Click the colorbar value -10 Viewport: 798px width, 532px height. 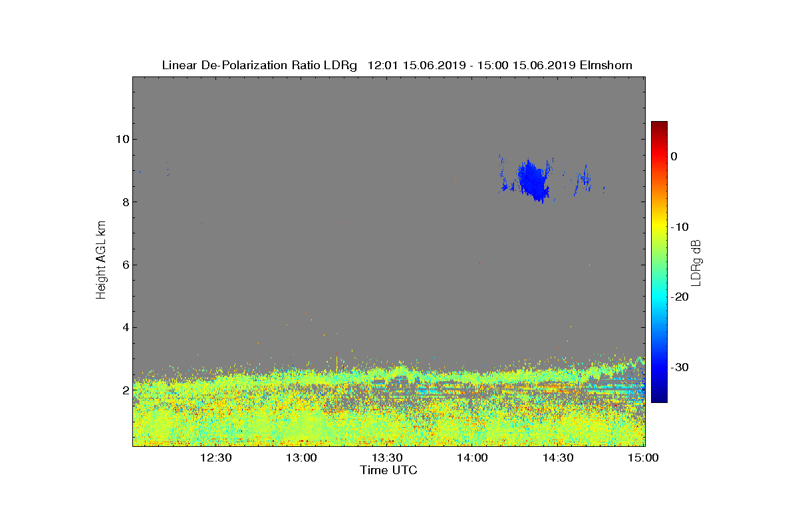click(x=680, y=227)
